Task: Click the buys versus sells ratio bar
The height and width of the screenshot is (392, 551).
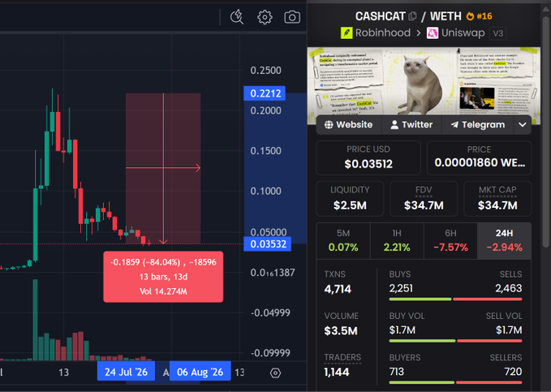Action: point(455,299)
